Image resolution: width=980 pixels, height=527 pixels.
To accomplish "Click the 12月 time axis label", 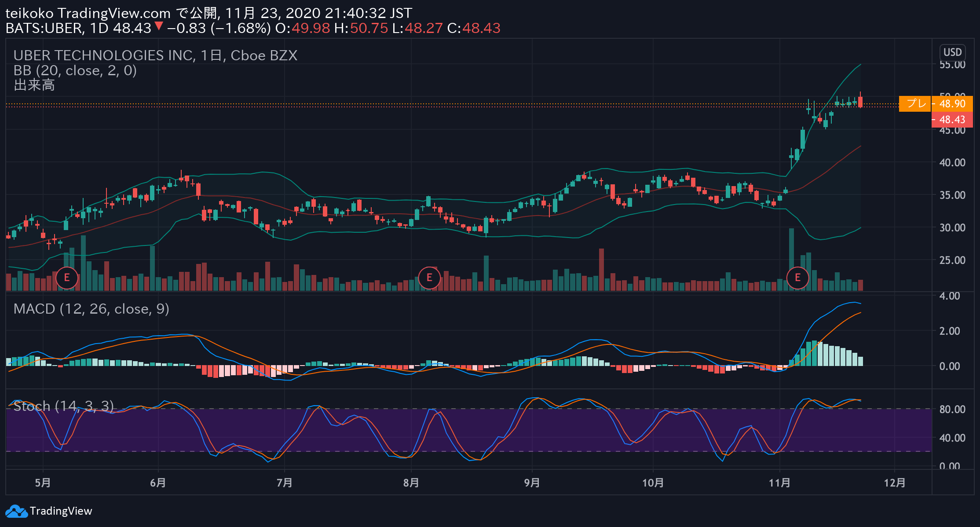I will (895, 483).
